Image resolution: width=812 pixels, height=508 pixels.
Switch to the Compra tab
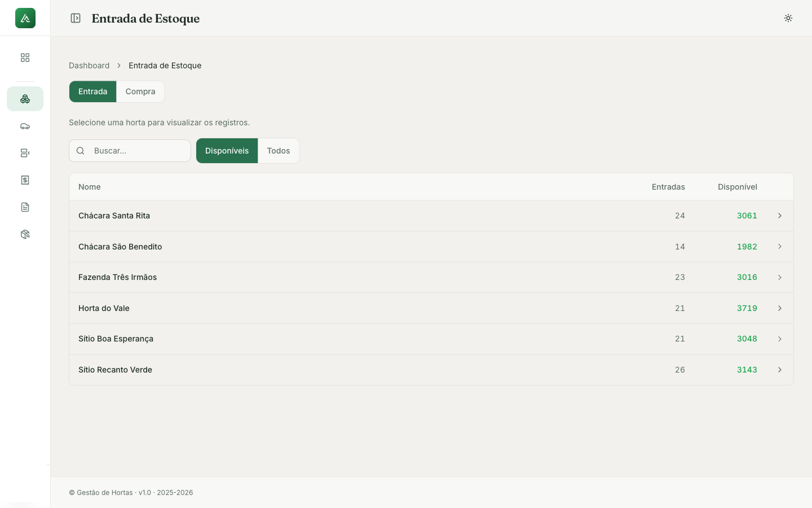coord(140,91)
